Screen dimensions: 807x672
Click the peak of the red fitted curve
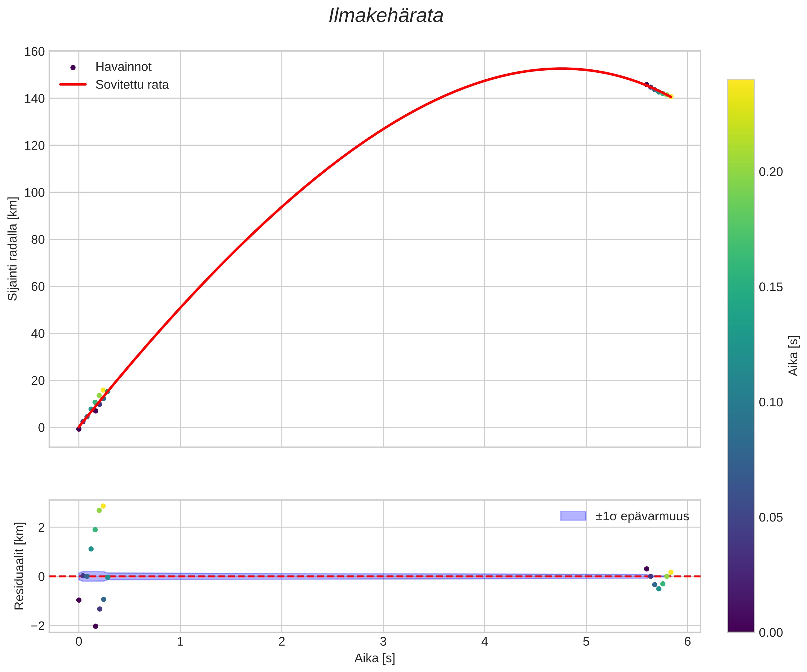[x=561, y=69]
